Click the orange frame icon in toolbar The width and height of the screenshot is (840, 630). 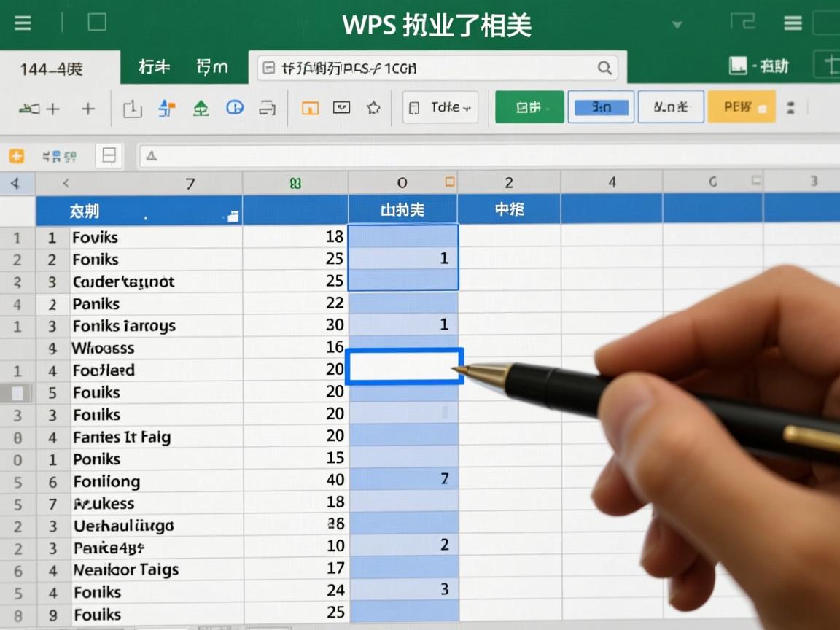pyautogui.click(x=309, y=107)
